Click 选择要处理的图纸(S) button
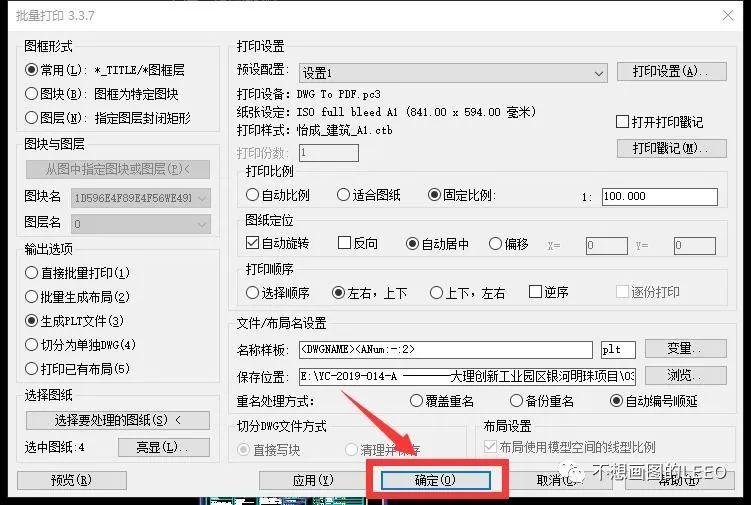The image size is (751, 505). click(x=118, y=420)
